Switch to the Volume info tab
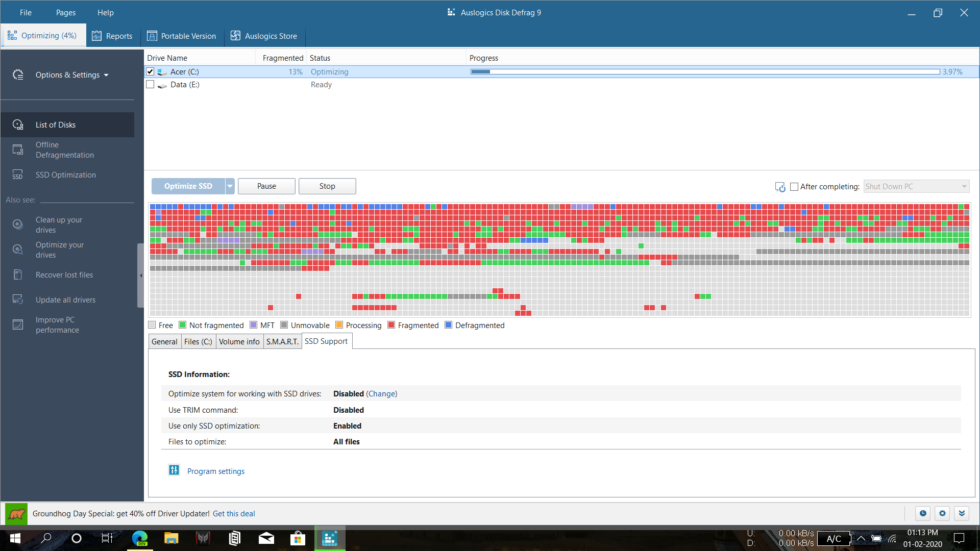The image size is (980, 551). [x=239, y=342]
